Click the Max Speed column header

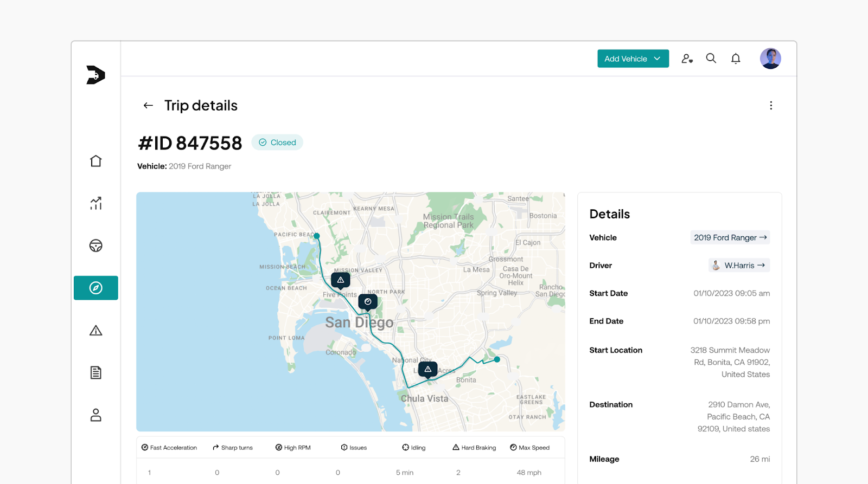[x=530, y=448]
